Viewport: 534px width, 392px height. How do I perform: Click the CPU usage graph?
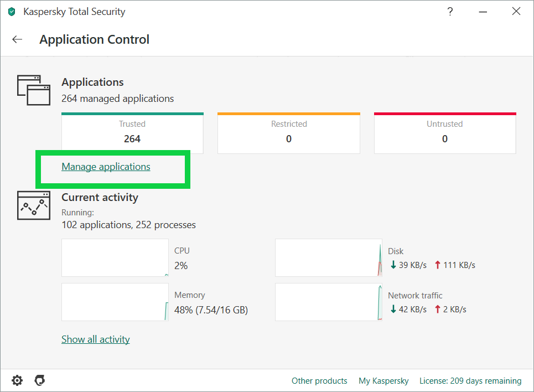pos(115,258)
